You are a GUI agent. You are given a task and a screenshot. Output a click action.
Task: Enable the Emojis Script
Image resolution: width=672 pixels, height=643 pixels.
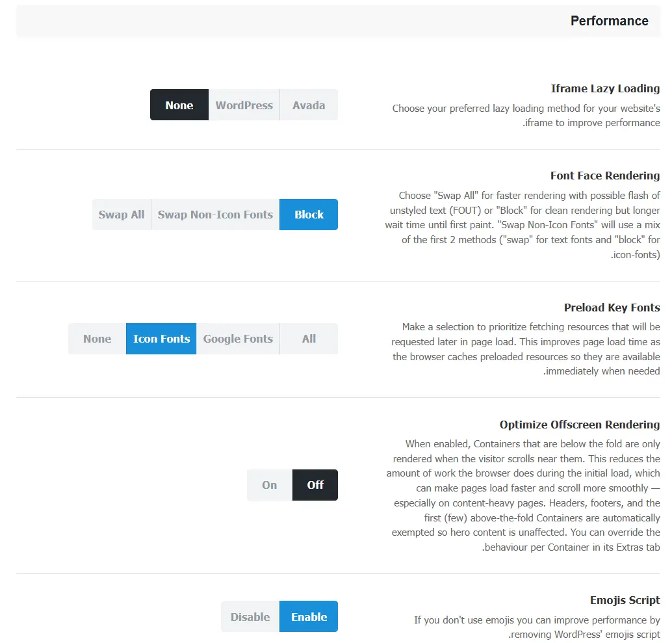309,616
